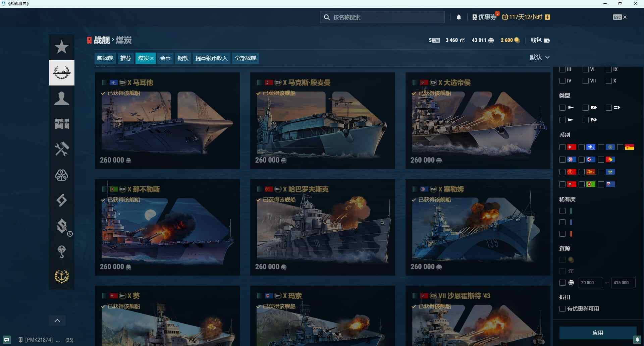Open the 推荐 tab
The height and width of the screenshot is (346, 644).
(x=126, y=58)
